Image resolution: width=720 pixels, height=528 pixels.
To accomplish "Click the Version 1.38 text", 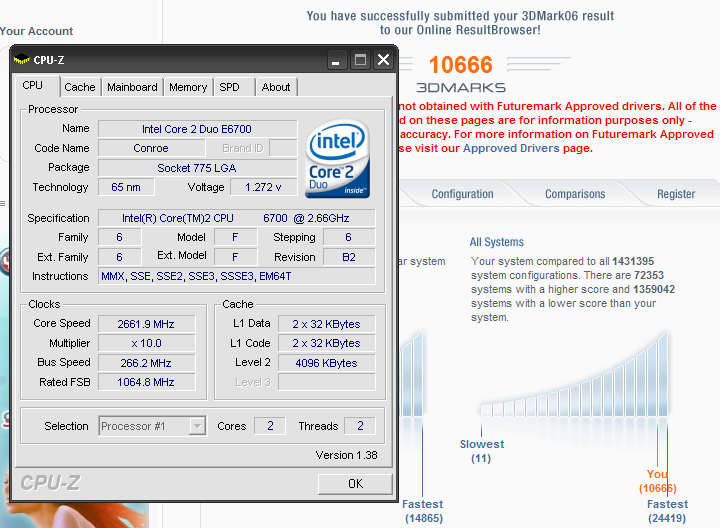I will 346,455.
